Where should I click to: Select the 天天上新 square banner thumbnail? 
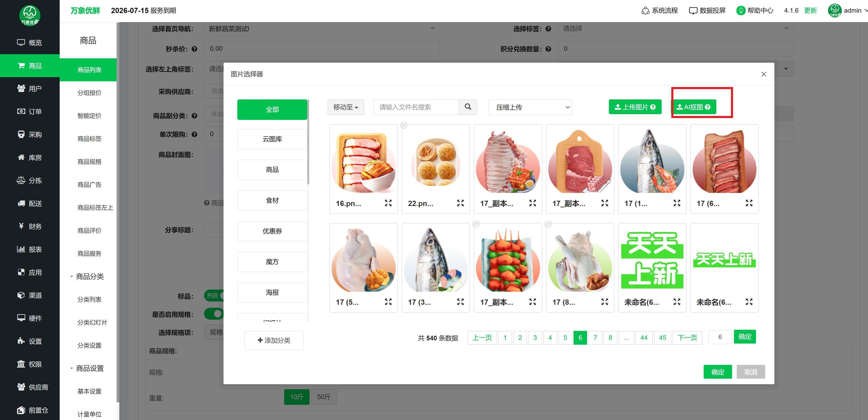652,259
